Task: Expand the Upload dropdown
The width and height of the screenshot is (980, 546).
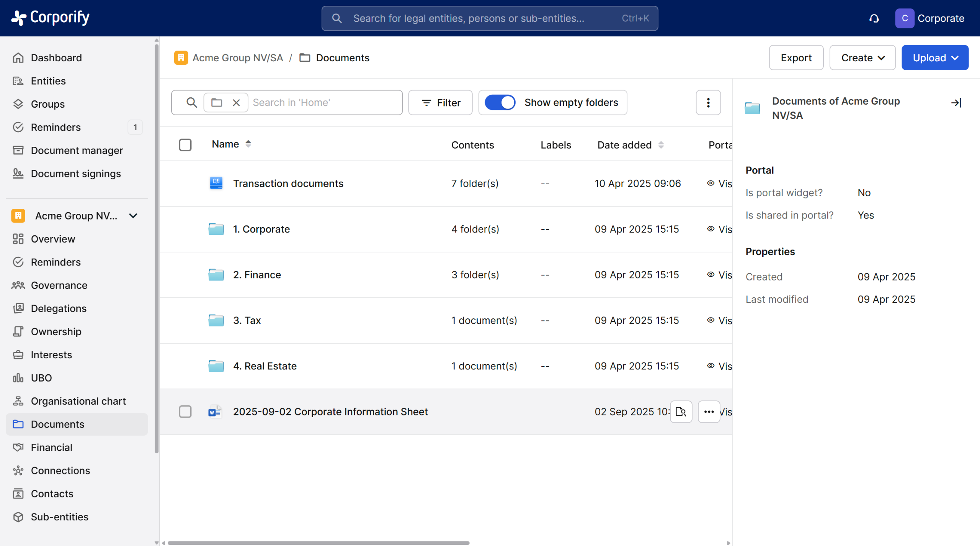Action: pos(934,58)
